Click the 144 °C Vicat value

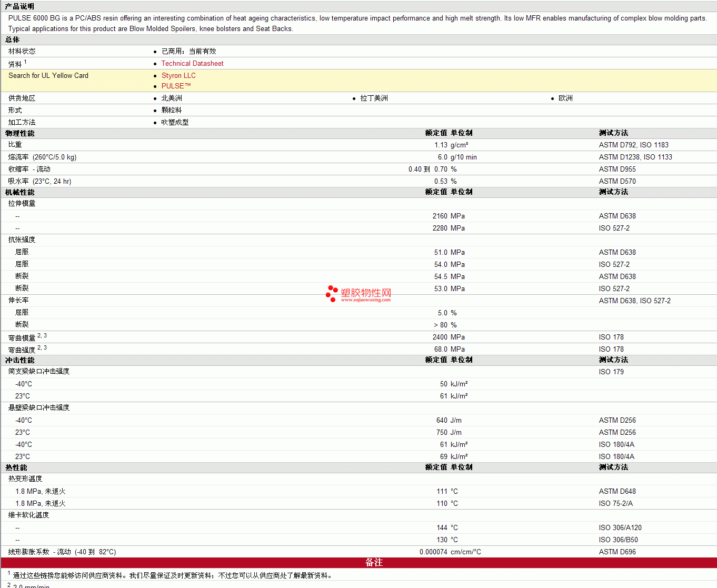(x=447, y=527)
